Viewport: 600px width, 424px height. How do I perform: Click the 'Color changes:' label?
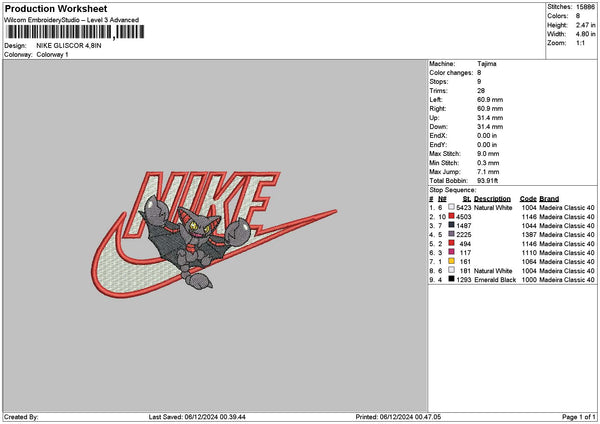451,73
